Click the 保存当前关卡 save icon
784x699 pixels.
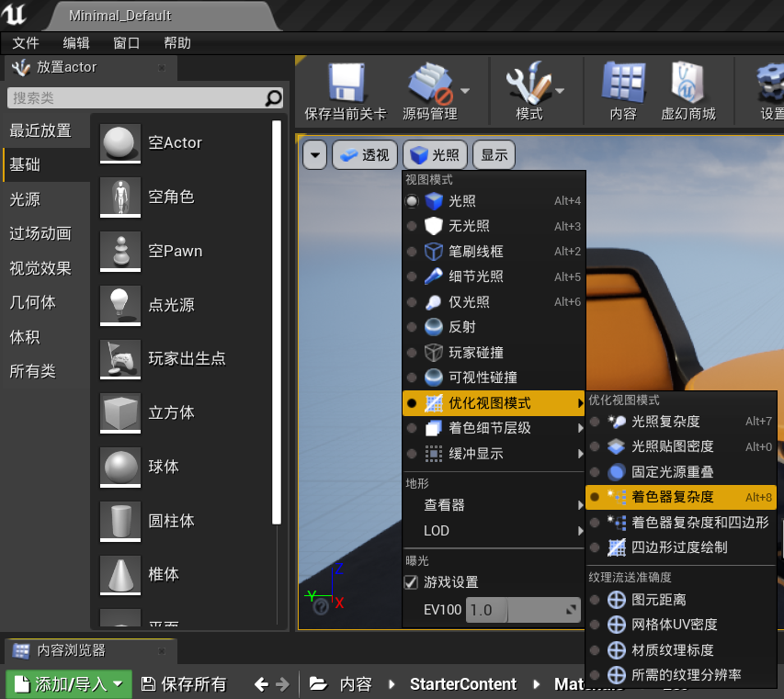click(x=347, y=90)
